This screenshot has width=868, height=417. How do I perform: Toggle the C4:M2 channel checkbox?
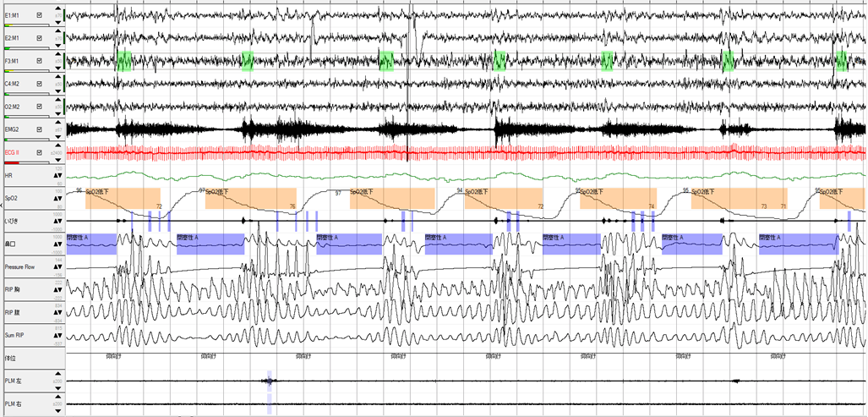click(39, 84)
